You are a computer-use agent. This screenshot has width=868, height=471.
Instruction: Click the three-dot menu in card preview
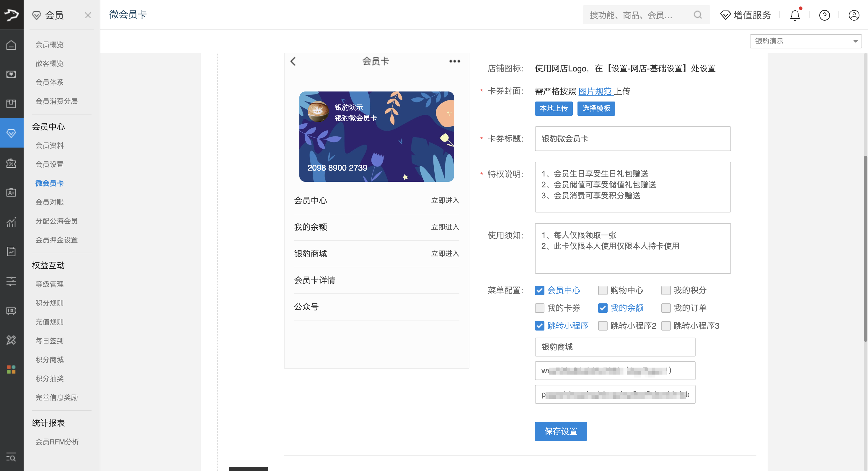[x=455, y=61]
